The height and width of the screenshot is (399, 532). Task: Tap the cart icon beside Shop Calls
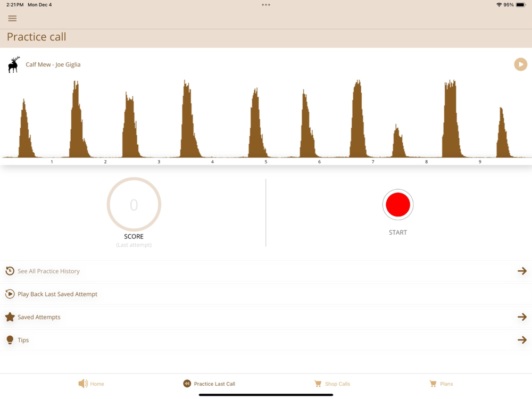click(x=318, y=384)
